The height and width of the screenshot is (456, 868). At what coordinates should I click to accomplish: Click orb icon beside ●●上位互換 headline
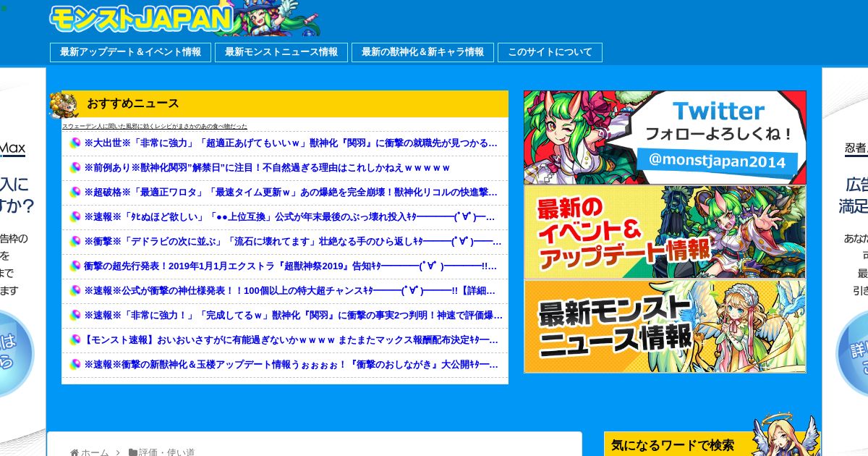click(75, 217)
